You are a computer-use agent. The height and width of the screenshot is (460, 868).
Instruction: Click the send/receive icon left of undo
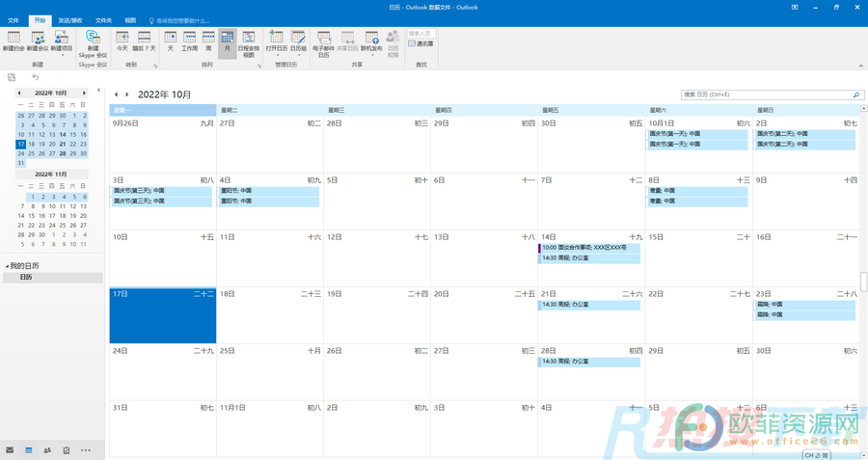coord(12,77)
